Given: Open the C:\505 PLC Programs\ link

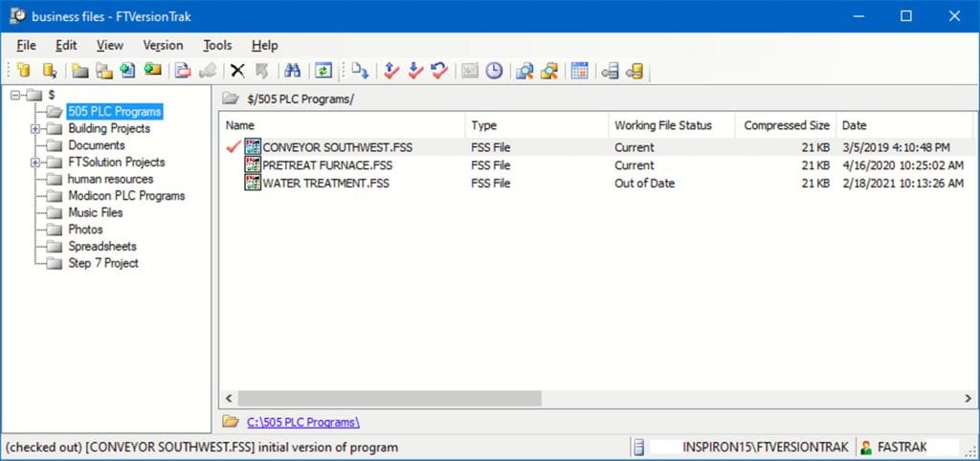Looking at the screenshot, I should [302, 422].
